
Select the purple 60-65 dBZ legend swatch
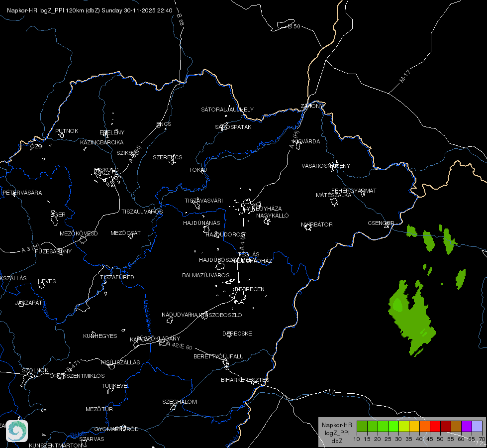[467, 426]
